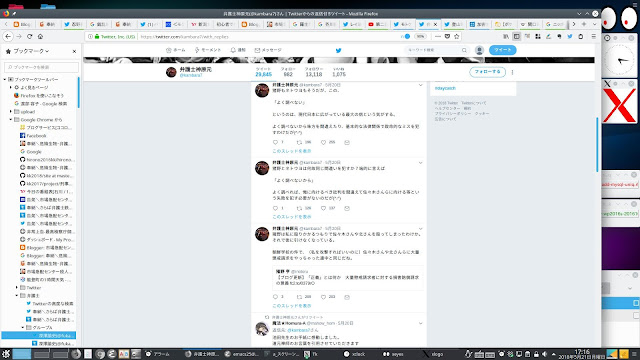The width and height of the screenshot is (640, 360).
Task: Click the search magnifier in Twitter search box
Action: tap(464, 50)
